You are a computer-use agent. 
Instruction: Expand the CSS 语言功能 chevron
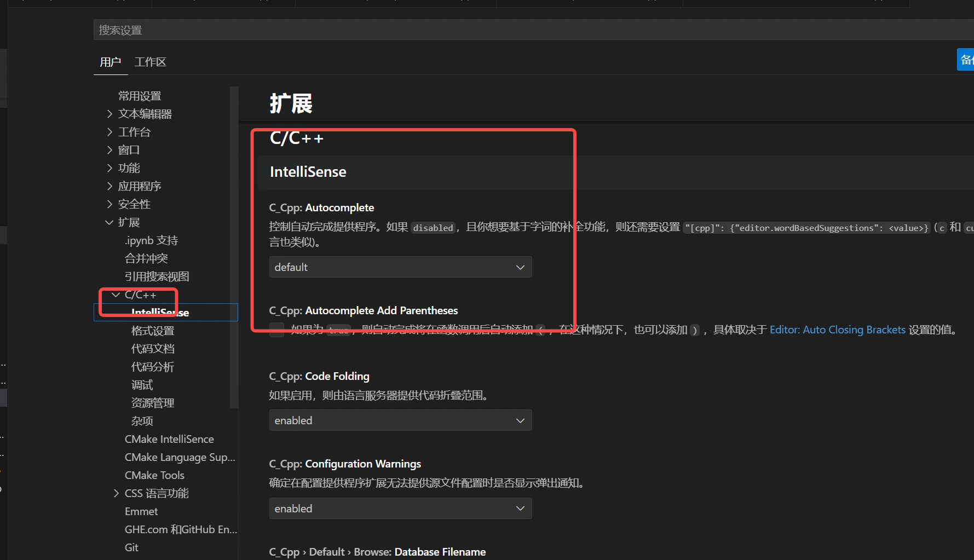[116, 493]
